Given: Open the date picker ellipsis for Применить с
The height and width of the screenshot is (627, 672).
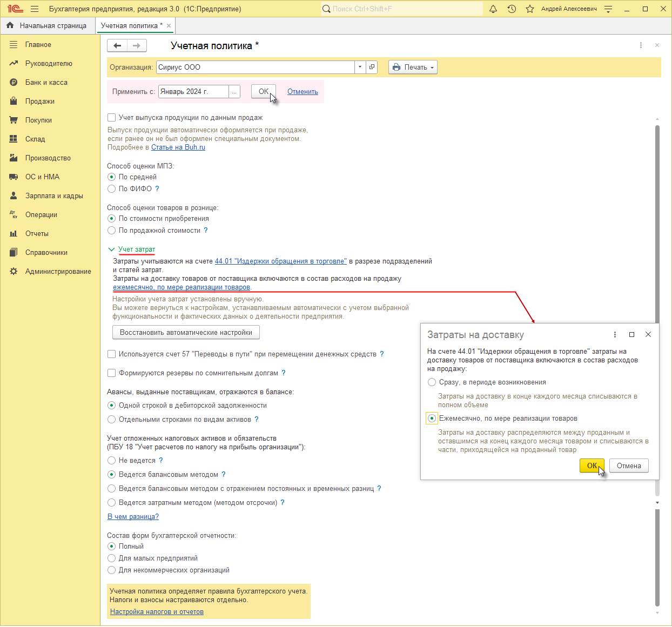Looking at the screenshot, I should coord(234,92).
